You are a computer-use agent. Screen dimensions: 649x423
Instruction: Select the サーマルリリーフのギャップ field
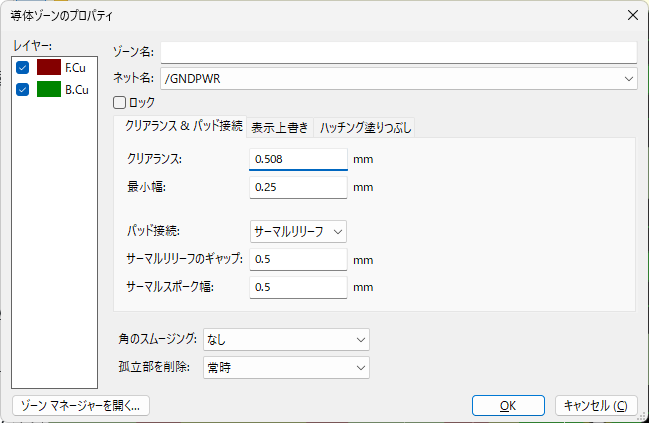coord(297,260)
